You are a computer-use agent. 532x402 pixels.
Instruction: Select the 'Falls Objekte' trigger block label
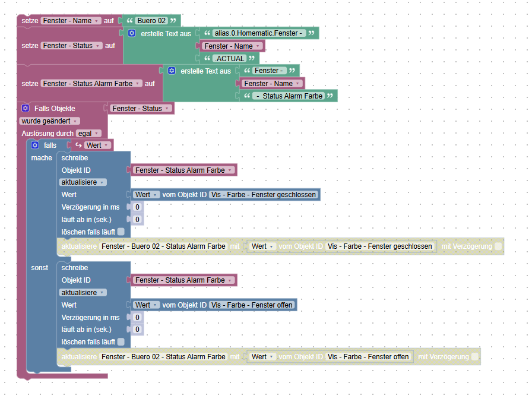pyautogui.click(x=55, y=109)
